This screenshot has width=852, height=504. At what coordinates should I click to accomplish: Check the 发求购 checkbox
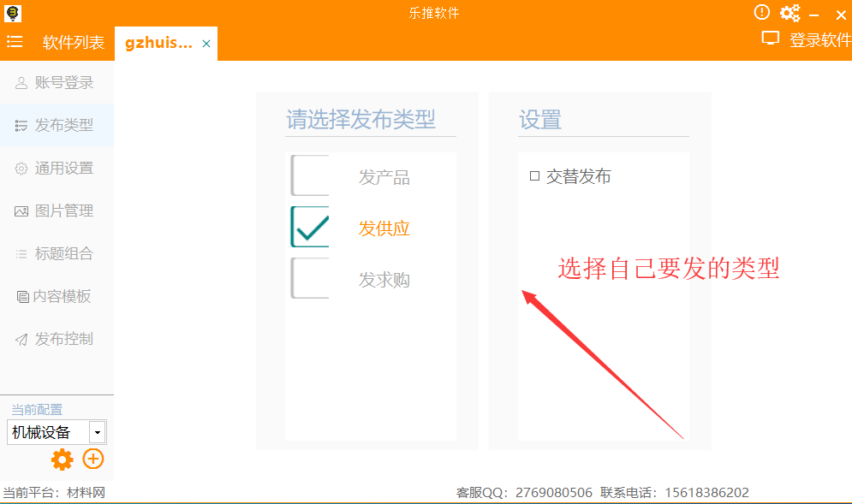click(310, 279)
